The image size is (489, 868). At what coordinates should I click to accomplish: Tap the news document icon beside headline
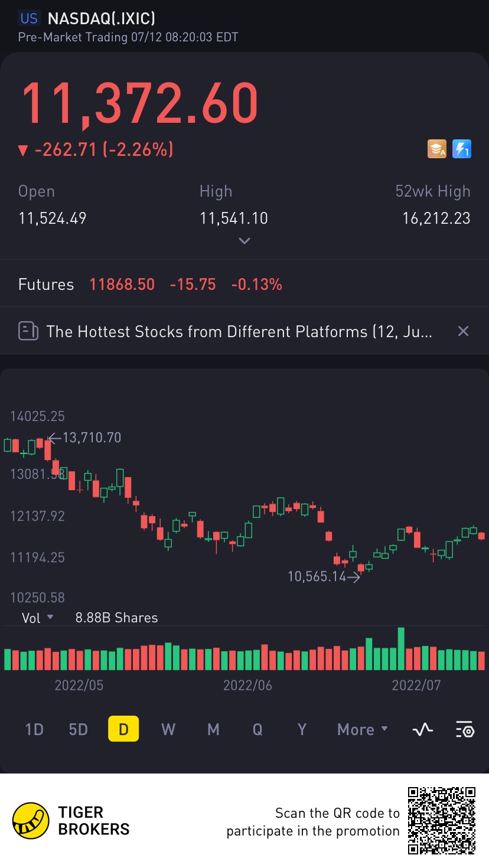(28, 331)
